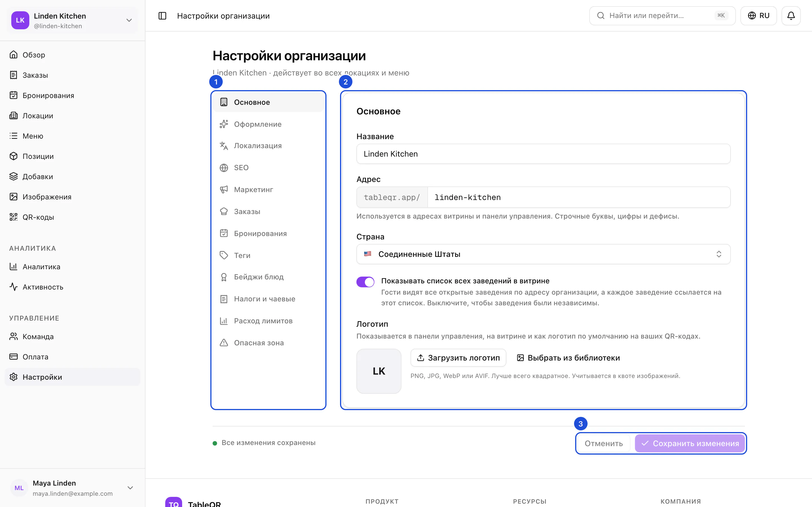
Task: Click Сохранить изменения button
Action: click(x=690, y=443)
